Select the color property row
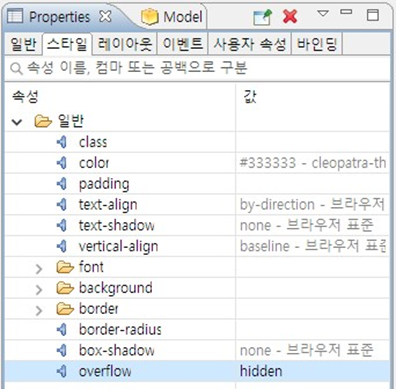The image size is (396, 389). point(197,163)
